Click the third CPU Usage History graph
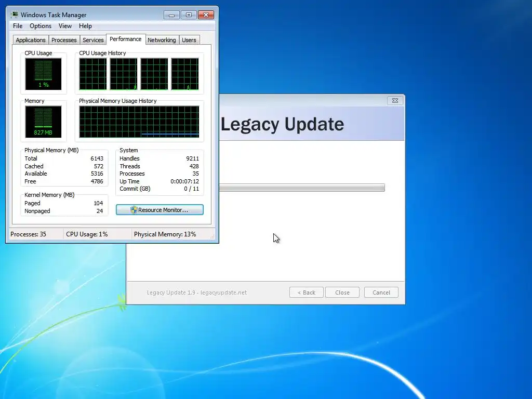532x399 pixels. coord(154,74)
